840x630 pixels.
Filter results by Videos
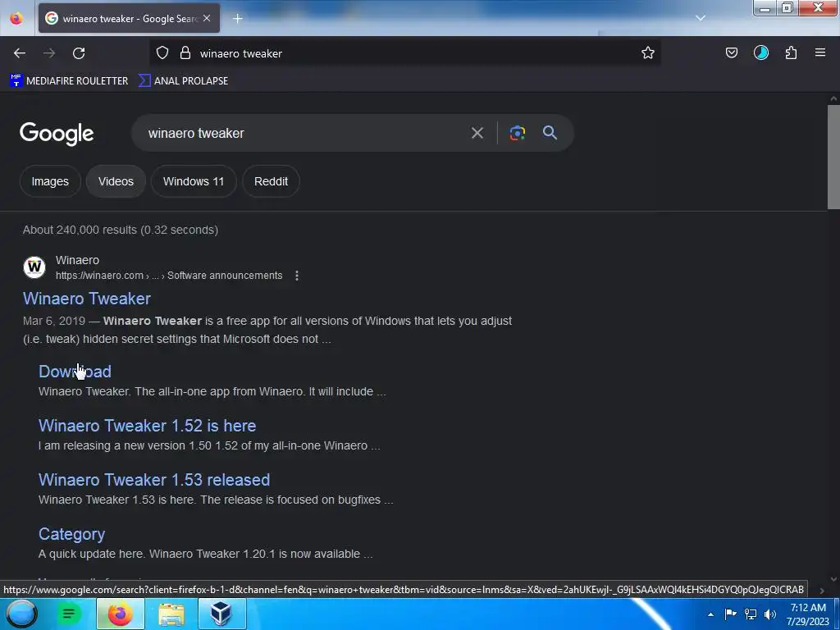pos(116,181)
